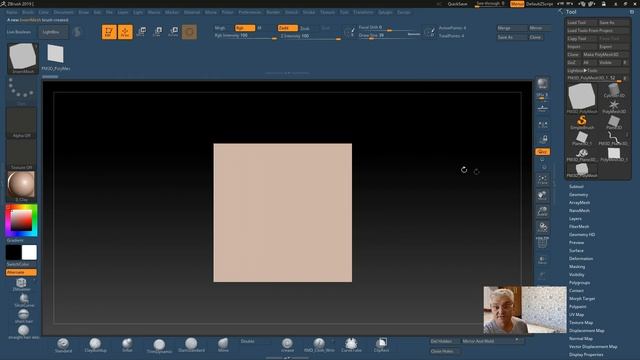Open the LightBox button
Image resolution: width=640 pixels, height=360 pixels.
point(53,32)
